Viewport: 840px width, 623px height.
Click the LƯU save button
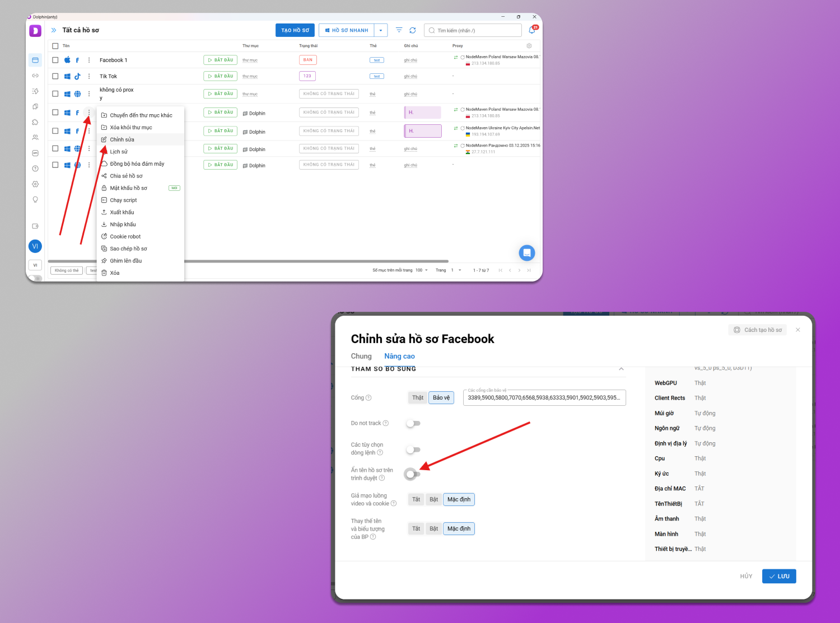point(778,576)
